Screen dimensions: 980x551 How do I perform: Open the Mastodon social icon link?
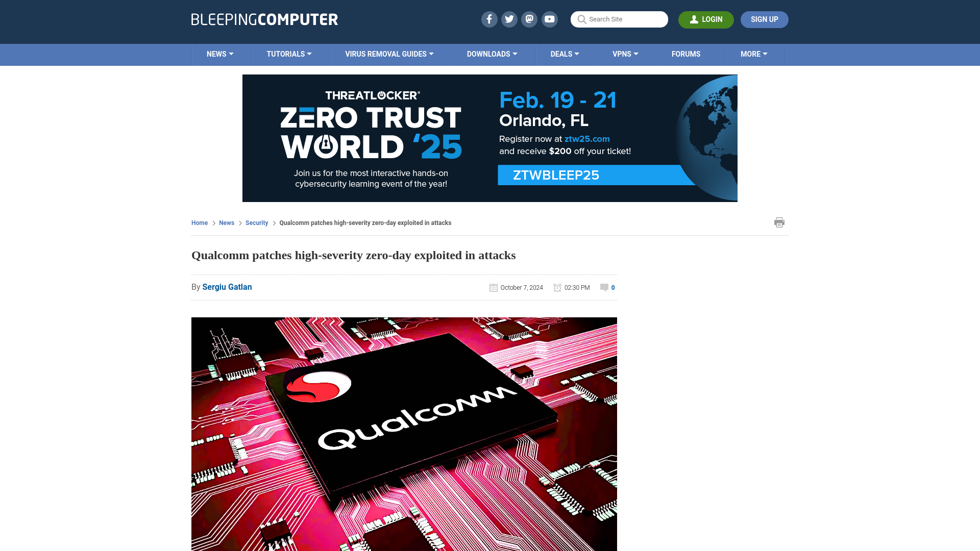click(530, 19)
